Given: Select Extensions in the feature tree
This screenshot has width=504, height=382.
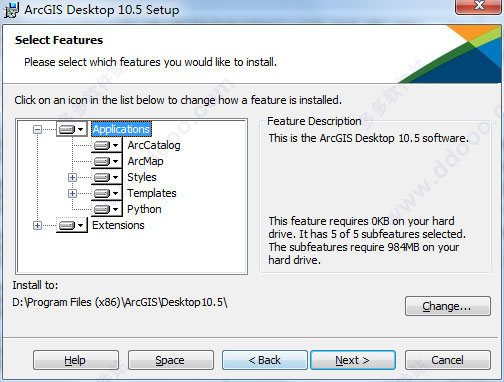Looking at the screenshot, I should pyautogui.click(x=118, y=225).
